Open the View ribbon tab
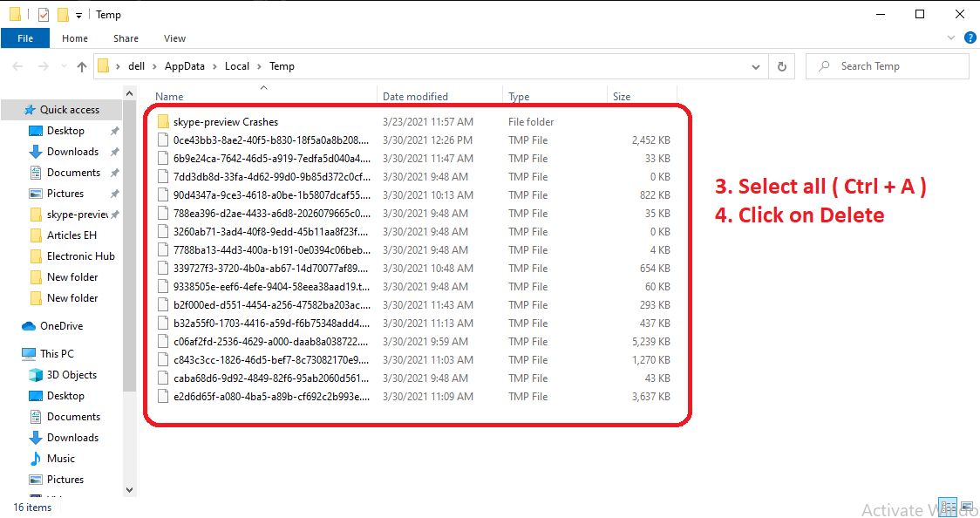Screen dimensions: 980x518 point(174,38)
